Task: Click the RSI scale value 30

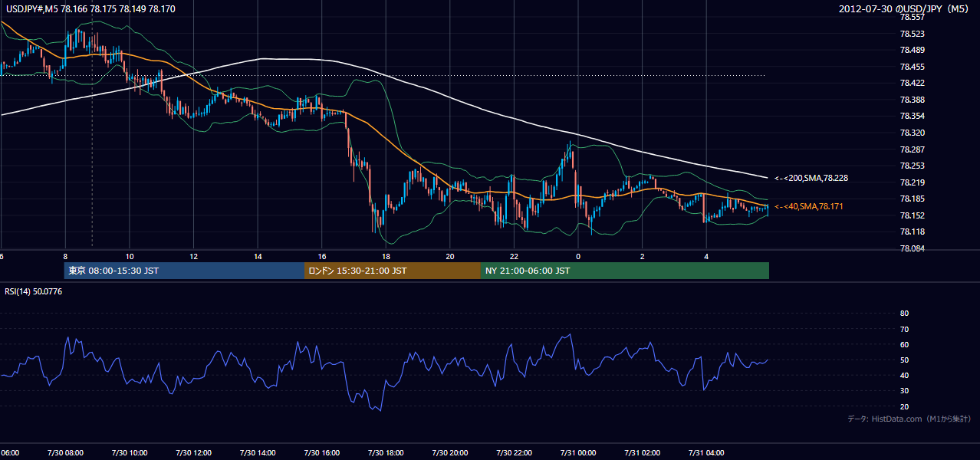Action: [x=905, y=391]
